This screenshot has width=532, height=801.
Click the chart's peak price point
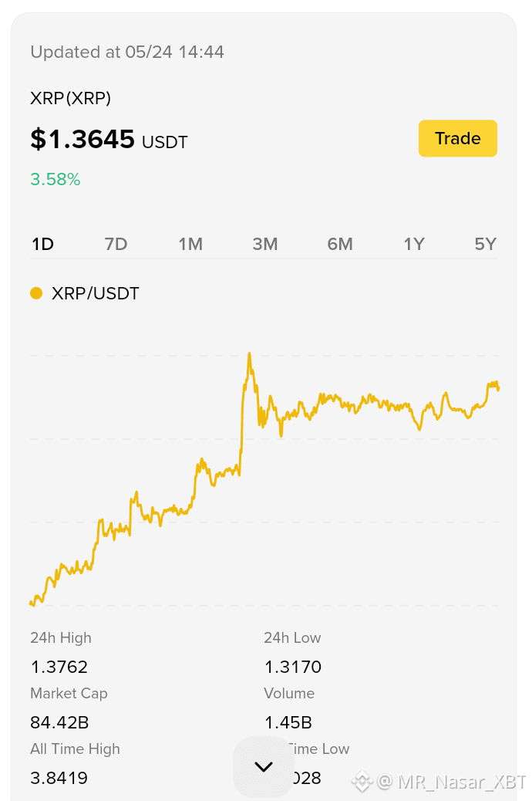(249, 353)
